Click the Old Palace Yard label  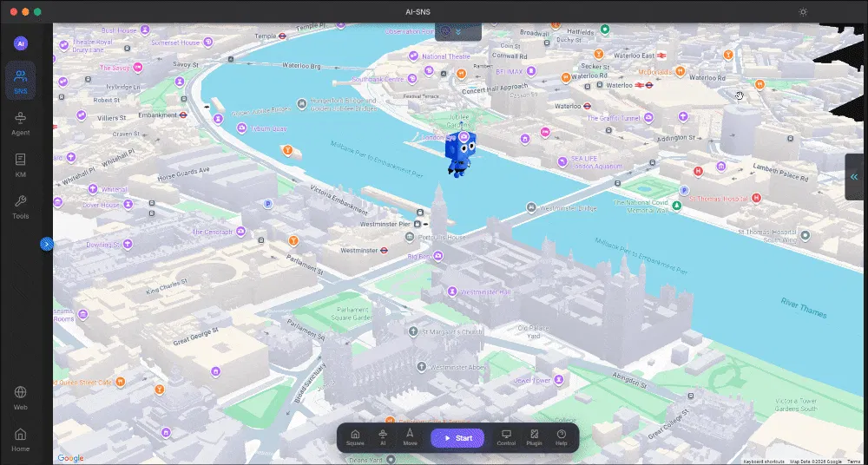coord(533,332)
